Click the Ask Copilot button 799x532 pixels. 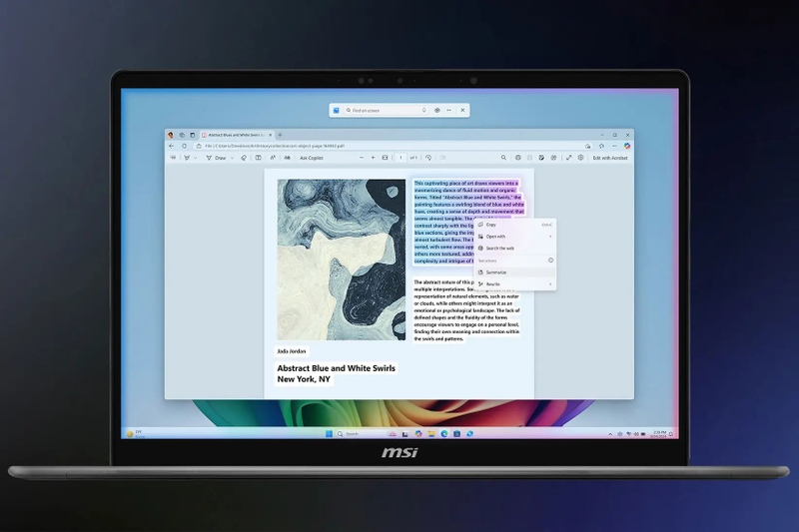coord(312,158)
